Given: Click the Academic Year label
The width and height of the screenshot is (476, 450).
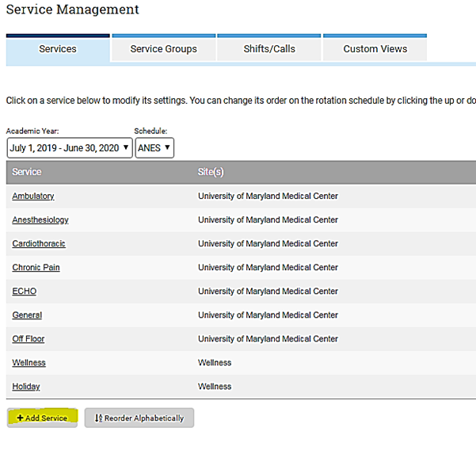Looking at the screenshot, I should click(32, 132).
